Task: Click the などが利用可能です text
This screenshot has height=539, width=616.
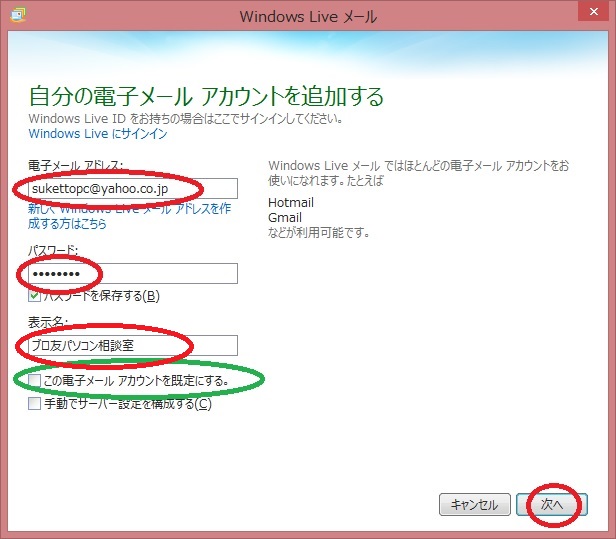Action: (319, 232)
